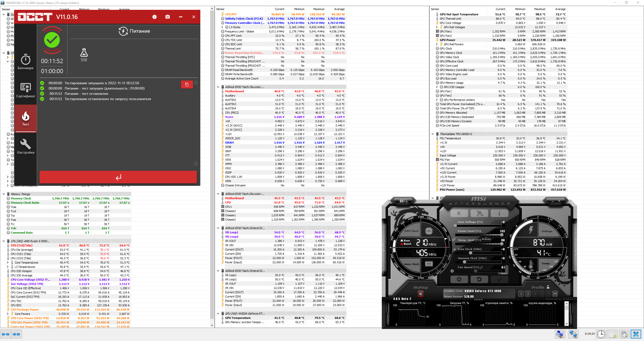644x341 pixels.
Task: Click DETACH on Afterburner monitor
Action: tap(478, 300)
